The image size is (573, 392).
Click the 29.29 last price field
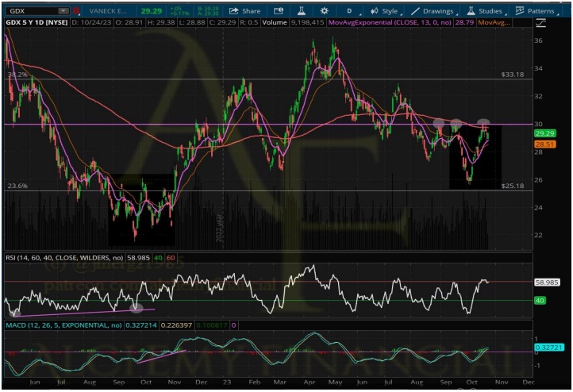[172, 12]
